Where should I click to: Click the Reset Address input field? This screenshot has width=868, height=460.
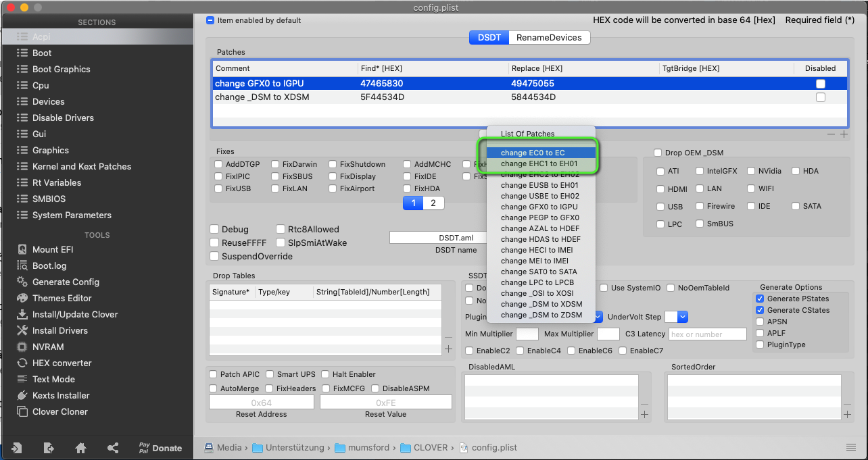pyautogui.click(x=262, y=403)
